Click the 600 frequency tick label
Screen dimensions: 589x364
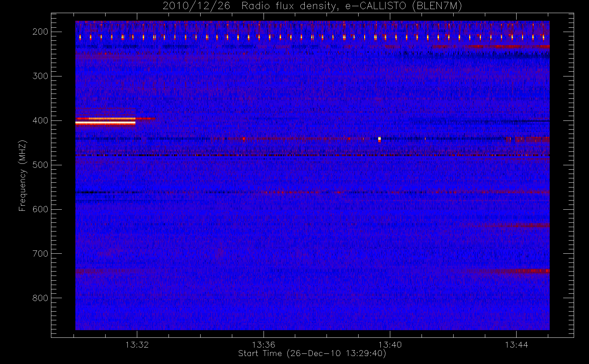click(40, 209)
